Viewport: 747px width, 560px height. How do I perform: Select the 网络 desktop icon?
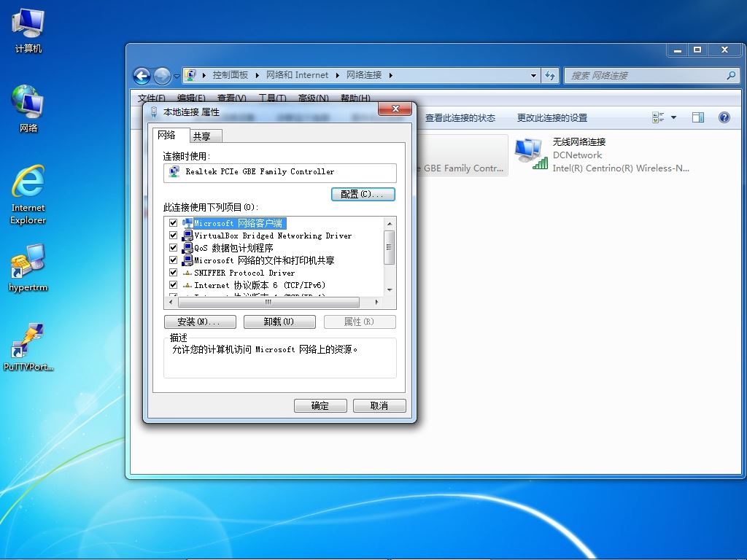pos(28,109)
